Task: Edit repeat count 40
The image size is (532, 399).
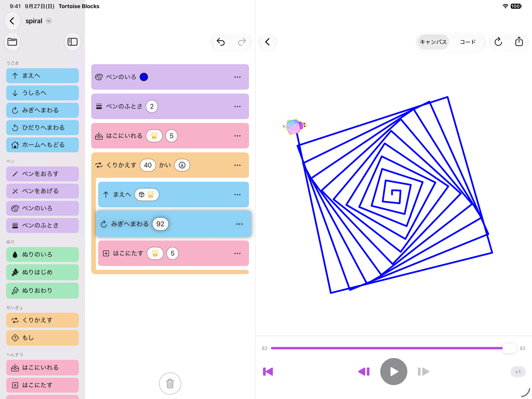Action: [148, 165]
